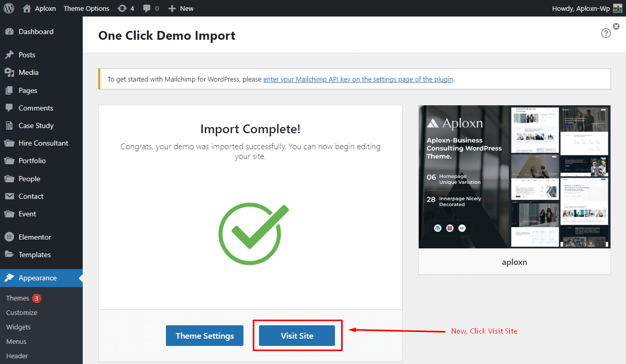Click the Appearance paintbrush icon
The width and height of the screenshot is (626, 364).
click(9, 278)
